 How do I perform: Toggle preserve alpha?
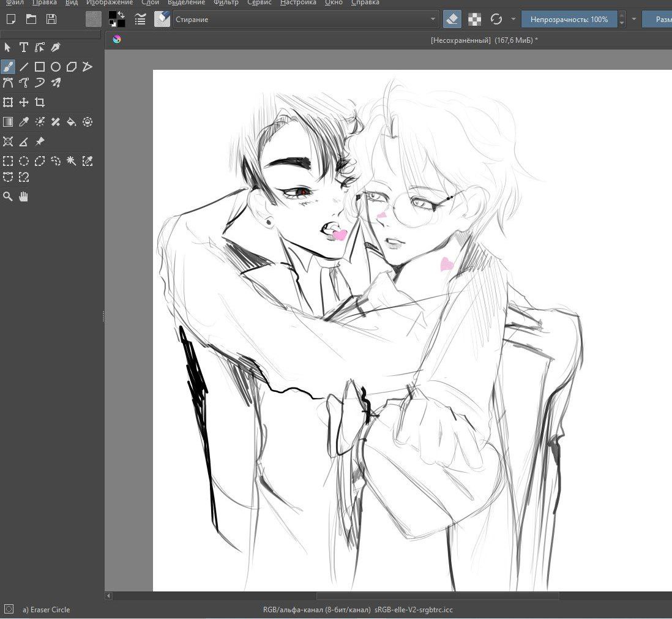coord(474,19)
